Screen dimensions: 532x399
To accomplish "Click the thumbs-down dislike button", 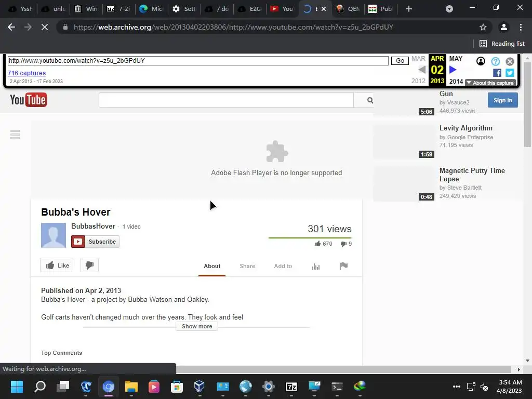I will [x=89, y=265].
